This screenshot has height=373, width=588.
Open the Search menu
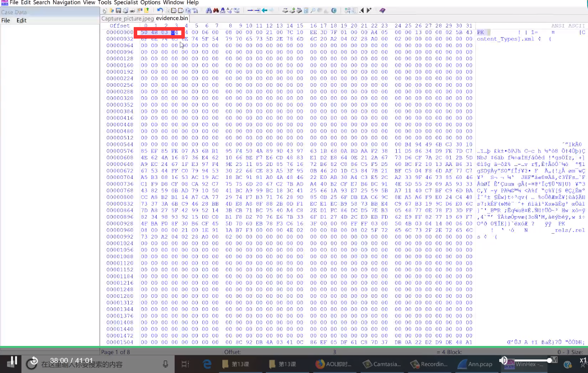pos(41,3)
